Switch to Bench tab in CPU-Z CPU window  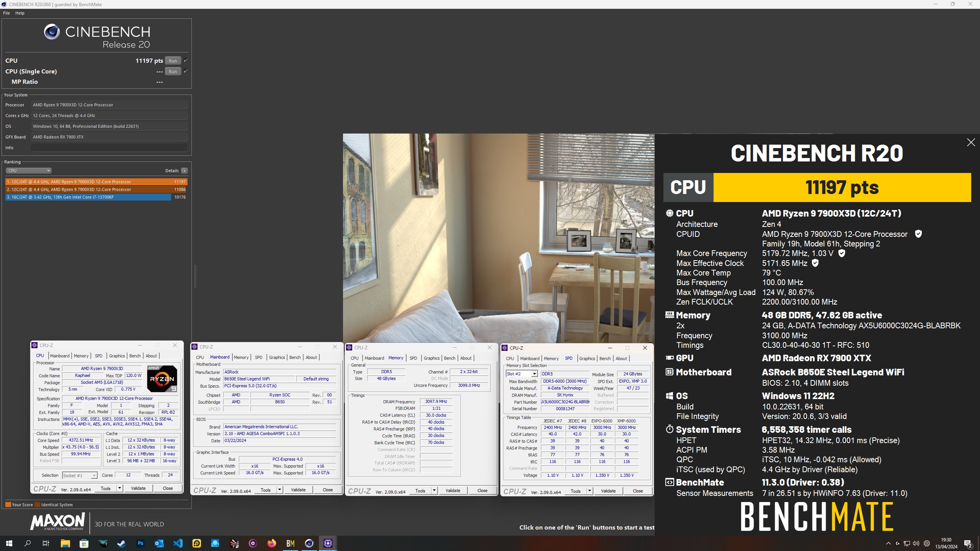tap(135, 356)
